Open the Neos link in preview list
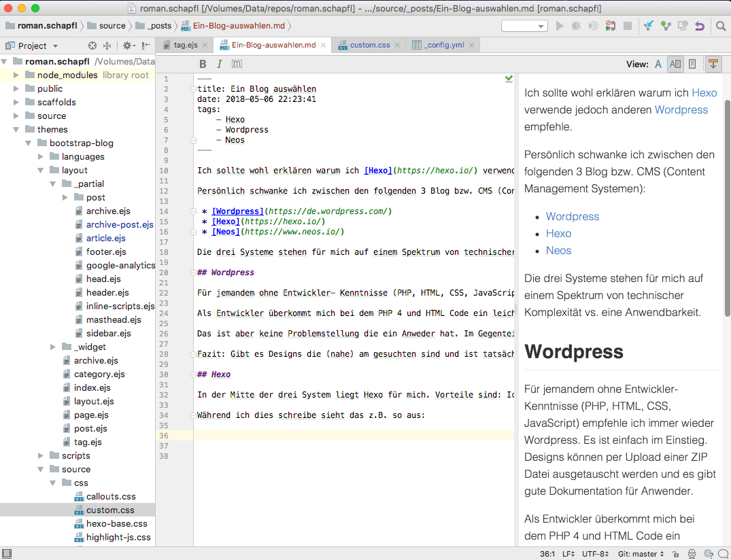This screenshot has height=560, width=731. tap(558, 251)
